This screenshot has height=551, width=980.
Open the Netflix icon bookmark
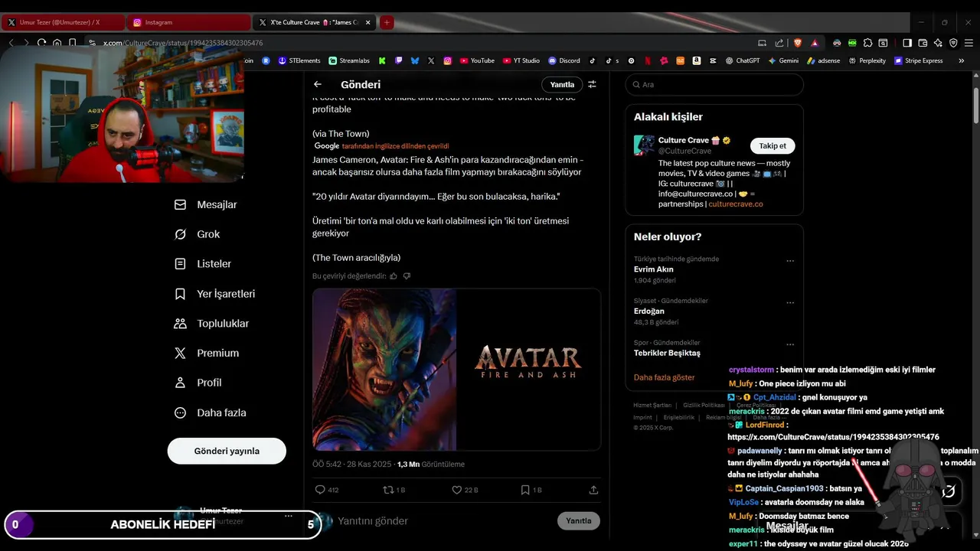click(648, 60)
